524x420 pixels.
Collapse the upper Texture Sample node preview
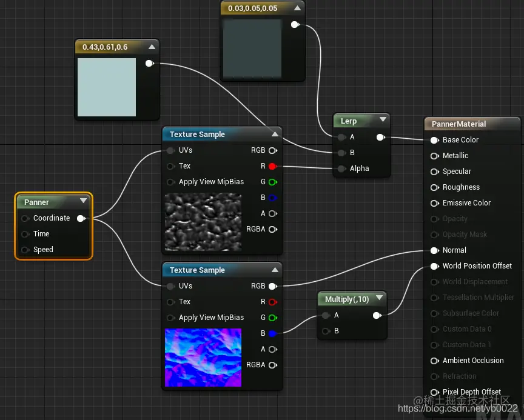tap(275, 134)
